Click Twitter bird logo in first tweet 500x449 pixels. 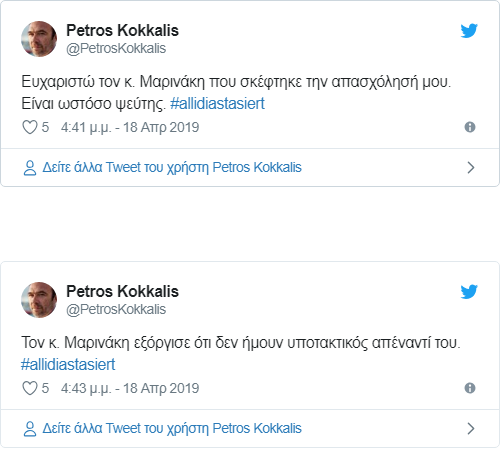pyautogui.click(x=469, y=31)
